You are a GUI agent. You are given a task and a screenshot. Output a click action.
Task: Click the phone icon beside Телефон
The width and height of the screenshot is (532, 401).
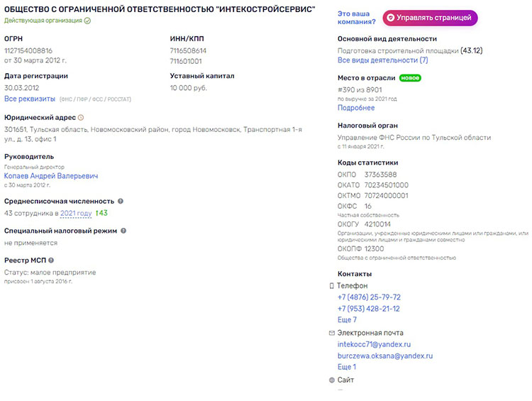pos(331,285)
